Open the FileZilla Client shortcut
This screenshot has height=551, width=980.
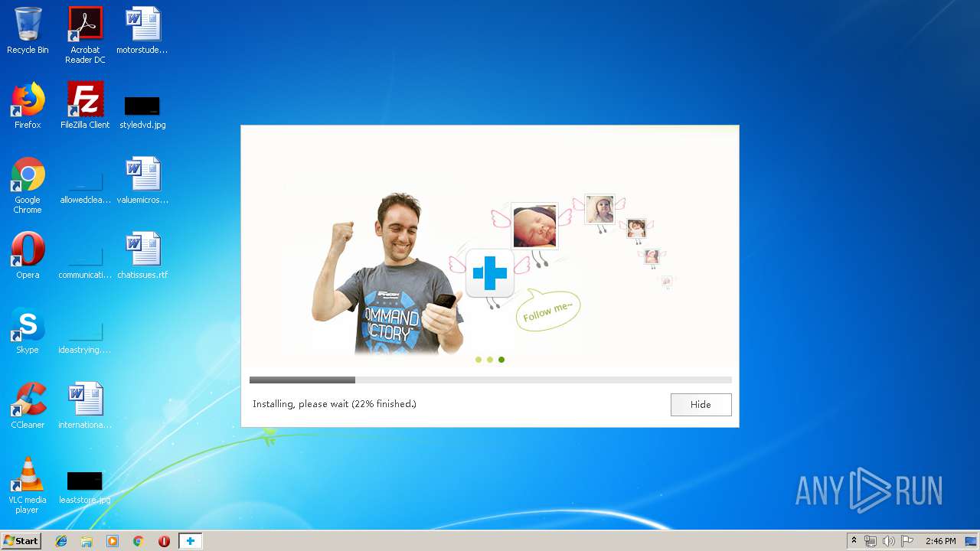(x=85, y=106)
